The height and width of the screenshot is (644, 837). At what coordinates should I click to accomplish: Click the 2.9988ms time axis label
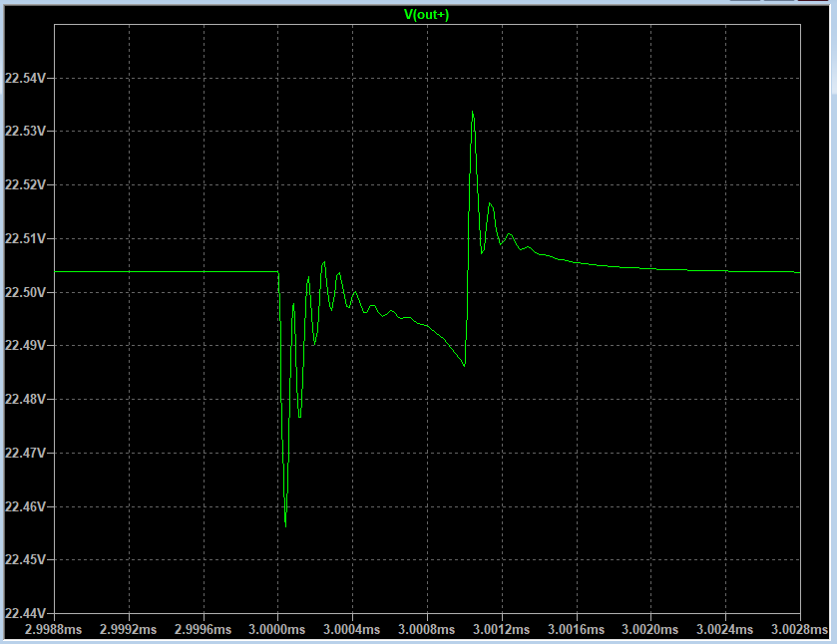click(x=54, y=630)
